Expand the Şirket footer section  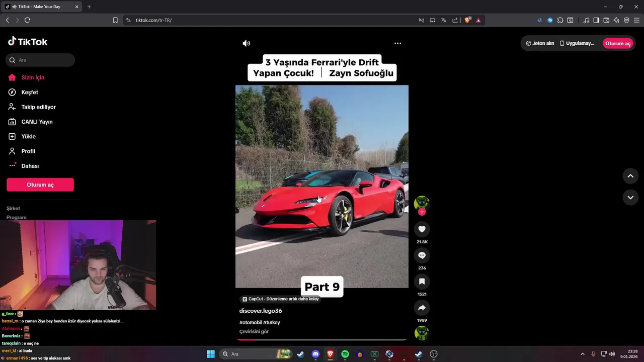[13, 208]
